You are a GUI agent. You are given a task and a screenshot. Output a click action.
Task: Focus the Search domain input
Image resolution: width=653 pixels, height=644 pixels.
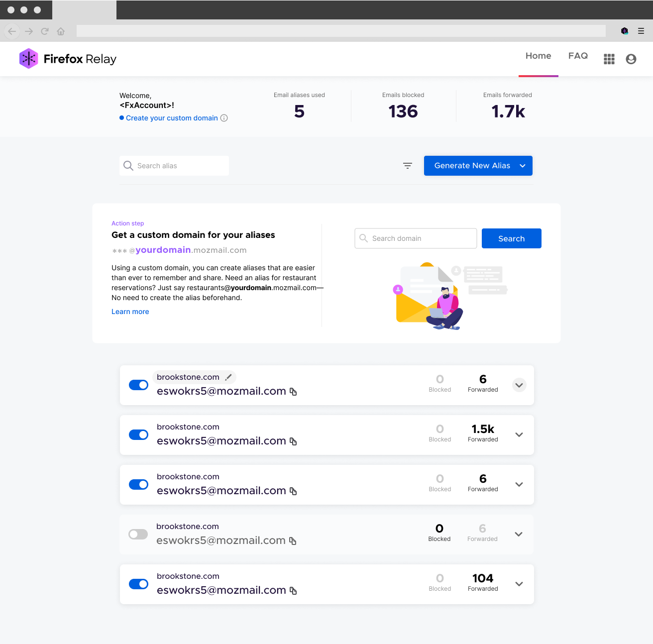point(416,238)
